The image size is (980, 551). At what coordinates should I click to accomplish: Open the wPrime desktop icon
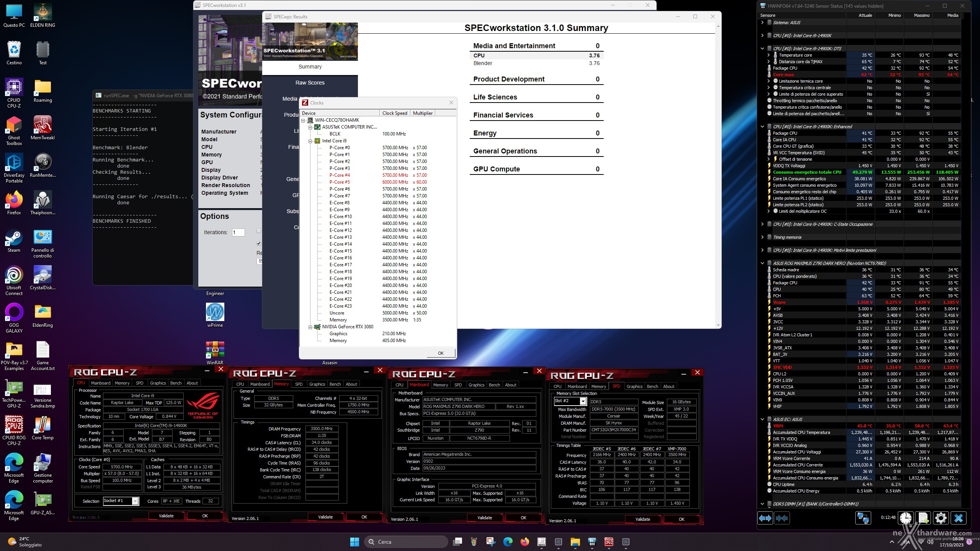point(215,315)
